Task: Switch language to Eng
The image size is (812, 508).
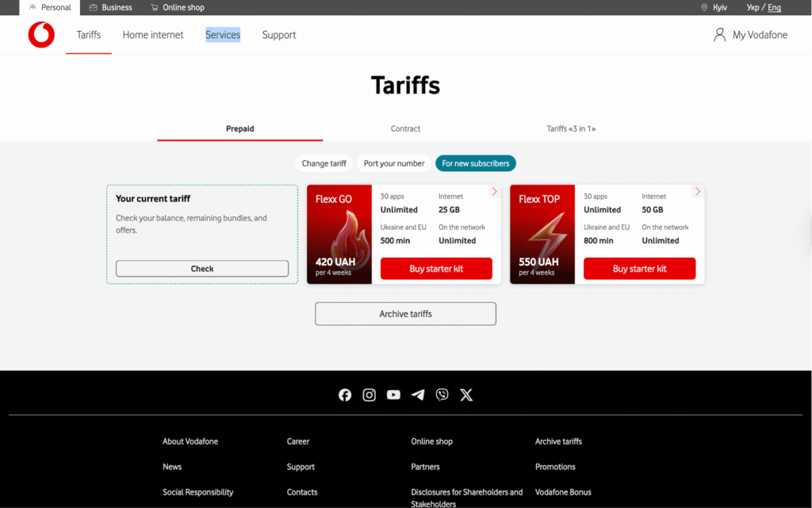Action: point(774,7)
